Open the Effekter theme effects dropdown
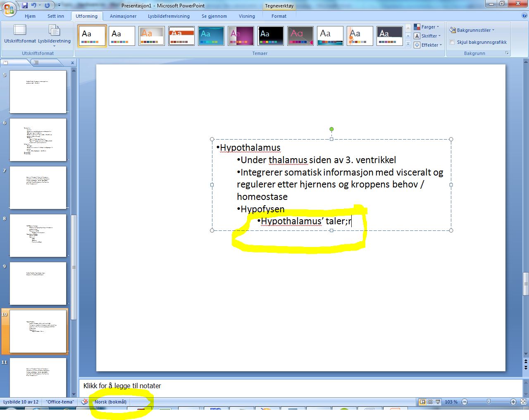The height and width of the screenshot is (420, 529). (x=428, y=45)
